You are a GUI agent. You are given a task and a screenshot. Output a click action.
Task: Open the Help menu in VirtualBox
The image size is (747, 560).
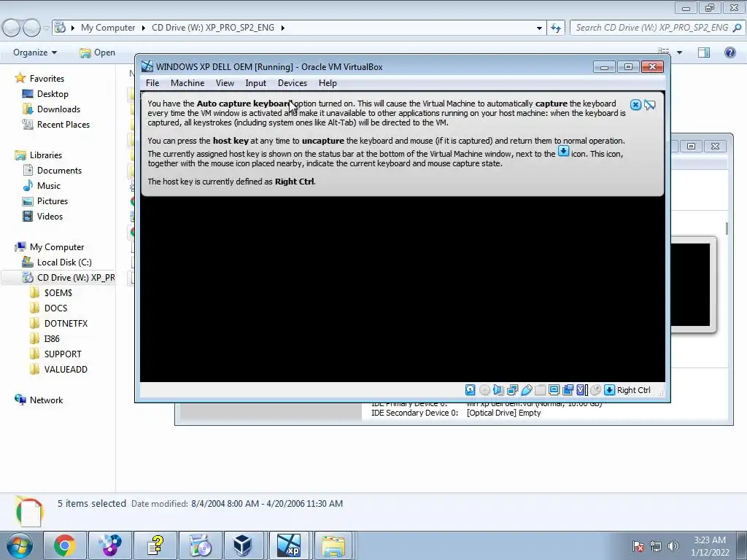pyautogui.click(x=328, y=83)
